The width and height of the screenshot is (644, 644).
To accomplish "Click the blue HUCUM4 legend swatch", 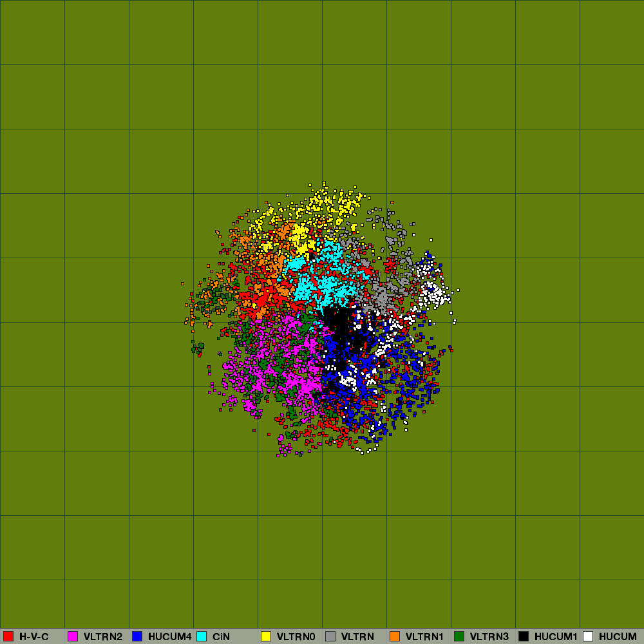I will [x=137, y=636].
